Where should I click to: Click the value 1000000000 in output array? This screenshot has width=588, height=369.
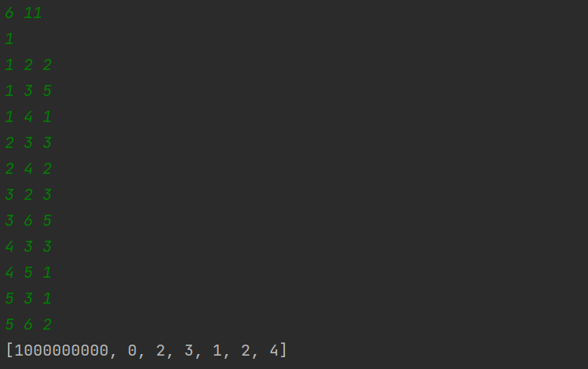(x=61, y=351)
